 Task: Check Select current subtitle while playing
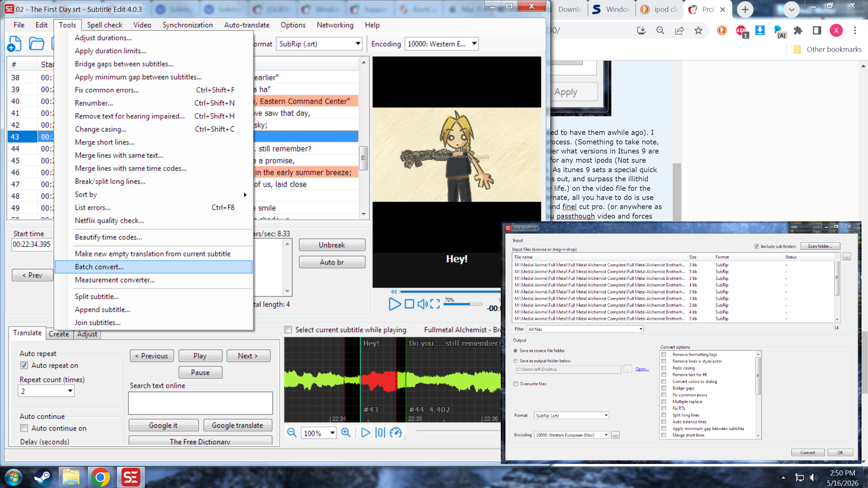tap(288, 330)
